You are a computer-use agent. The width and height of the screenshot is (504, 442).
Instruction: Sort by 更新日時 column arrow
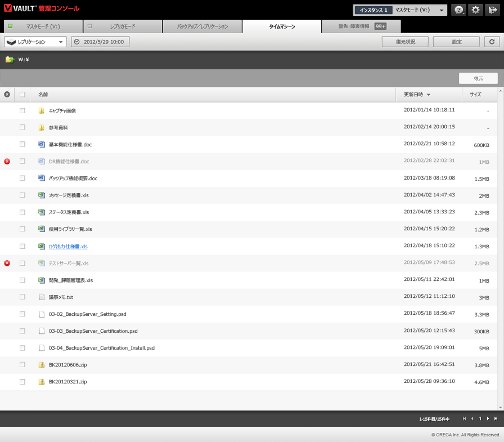(x=429, y=95)
